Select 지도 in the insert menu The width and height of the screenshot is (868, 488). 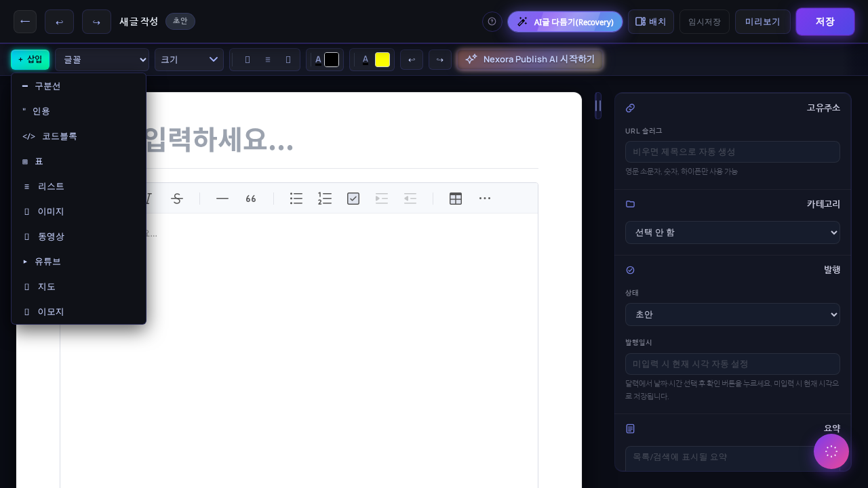79,287
